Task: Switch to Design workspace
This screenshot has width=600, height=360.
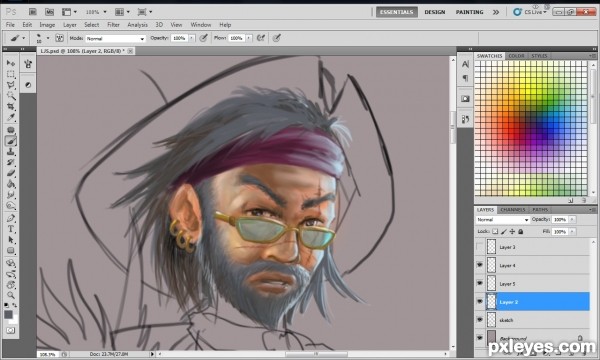Action: (x=435, y=12)
